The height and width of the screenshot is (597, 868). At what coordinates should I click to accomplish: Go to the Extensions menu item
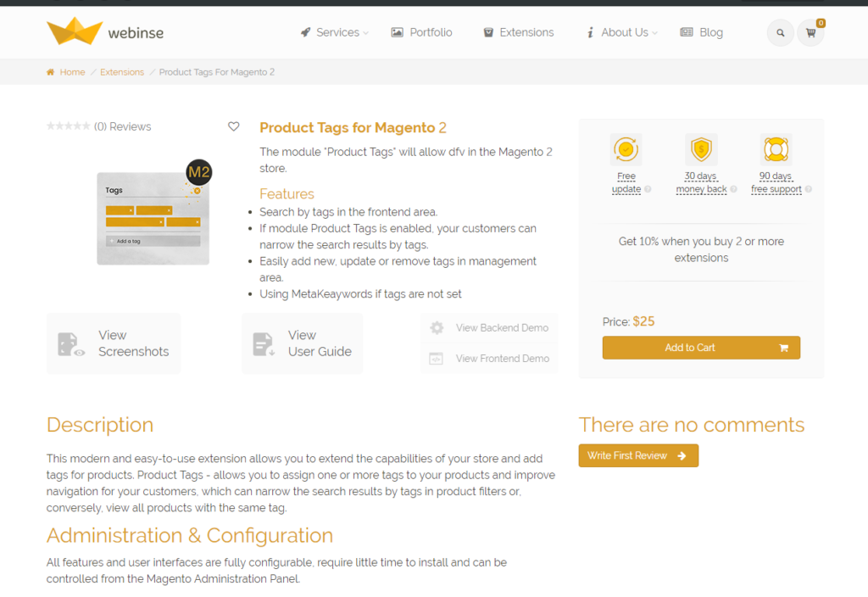pyautogui.click(x=518, y=32)
